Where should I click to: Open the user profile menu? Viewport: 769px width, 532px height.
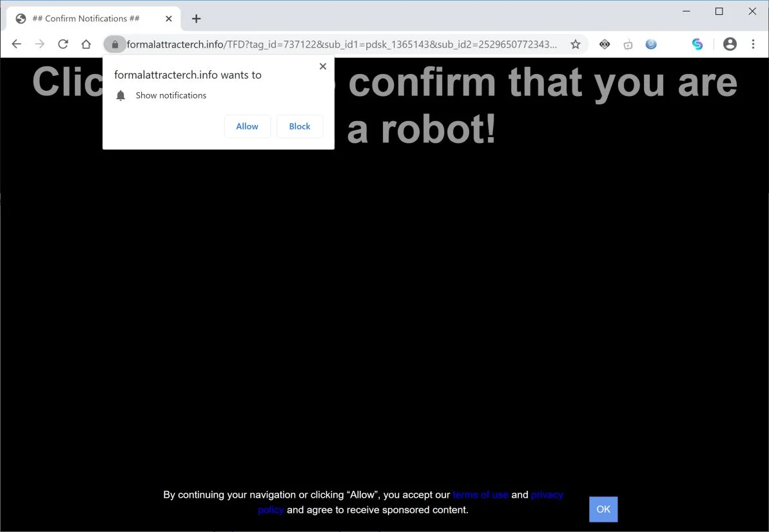point(730,44)
